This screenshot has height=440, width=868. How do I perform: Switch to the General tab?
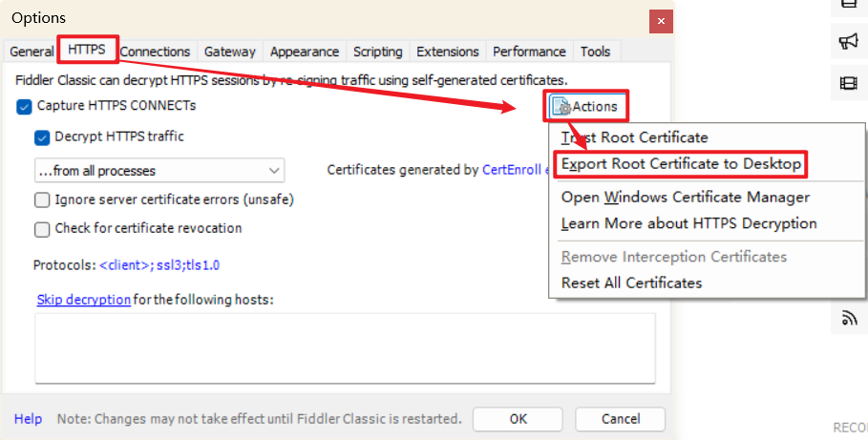[x=32, y=52]
